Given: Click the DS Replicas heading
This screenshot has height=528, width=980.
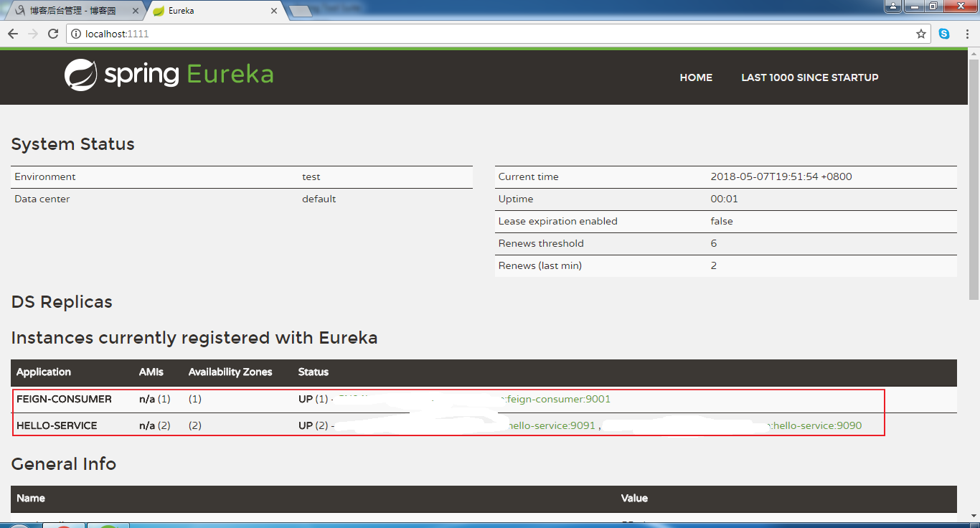Looking at the screenshot, I should tap(62, 302).
